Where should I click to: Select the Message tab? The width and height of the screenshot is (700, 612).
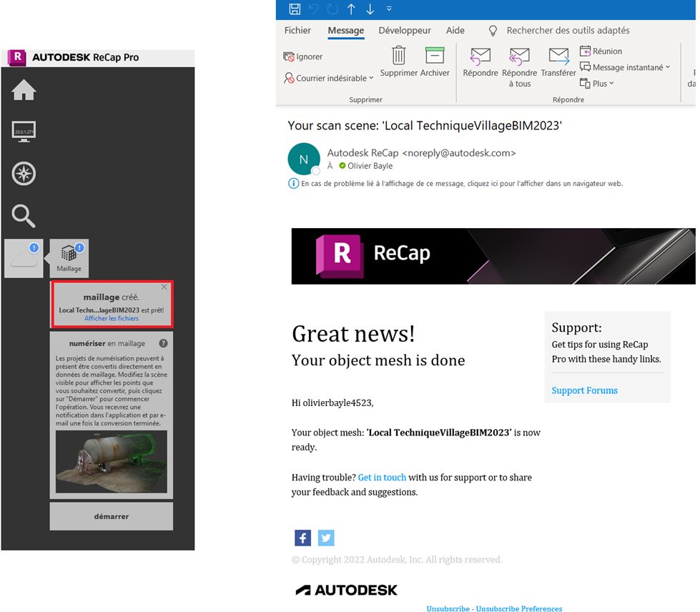346,30
